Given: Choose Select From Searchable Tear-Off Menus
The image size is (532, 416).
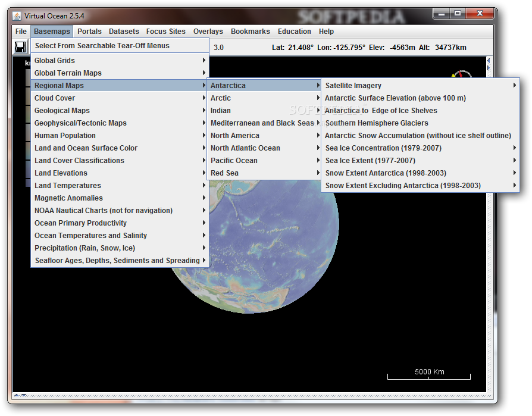Looking at the screenshot, I should pos(120,46).
